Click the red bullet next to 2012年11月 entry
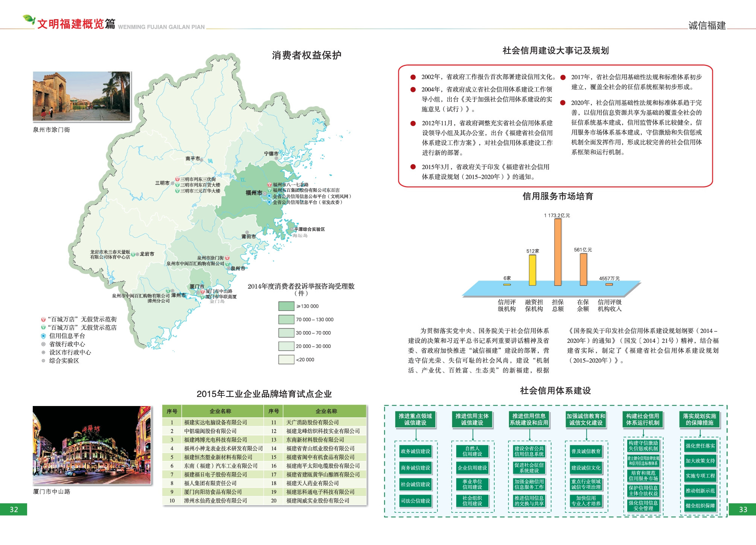Image resolution: width=756 pixels, height=545 pixels. [x=413, y=124]
